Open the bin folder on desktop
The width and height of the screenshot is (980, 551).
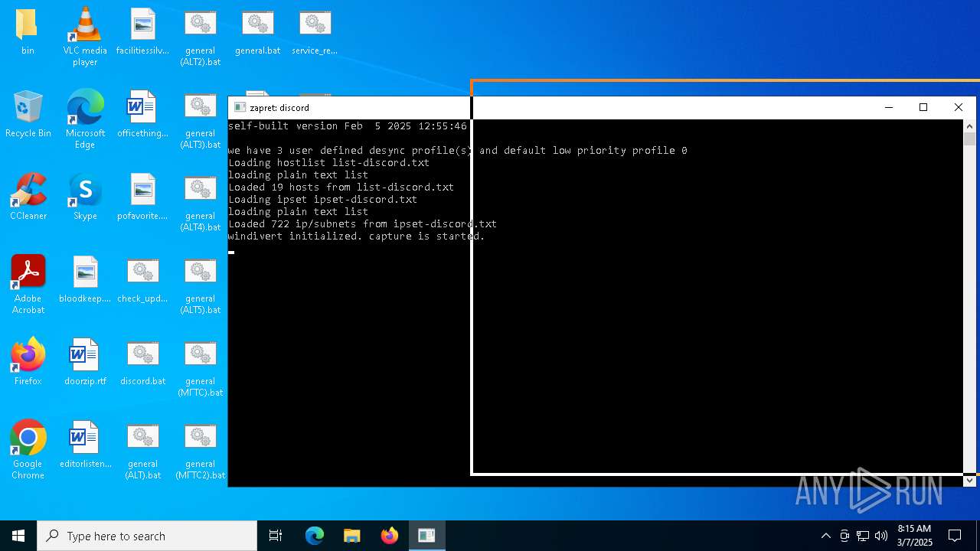[28, 31]
